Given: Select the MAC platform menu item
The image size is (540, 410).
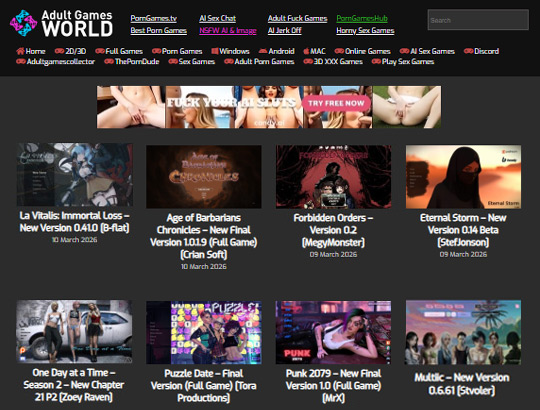Looking at the screenshot, I should 318,51.
